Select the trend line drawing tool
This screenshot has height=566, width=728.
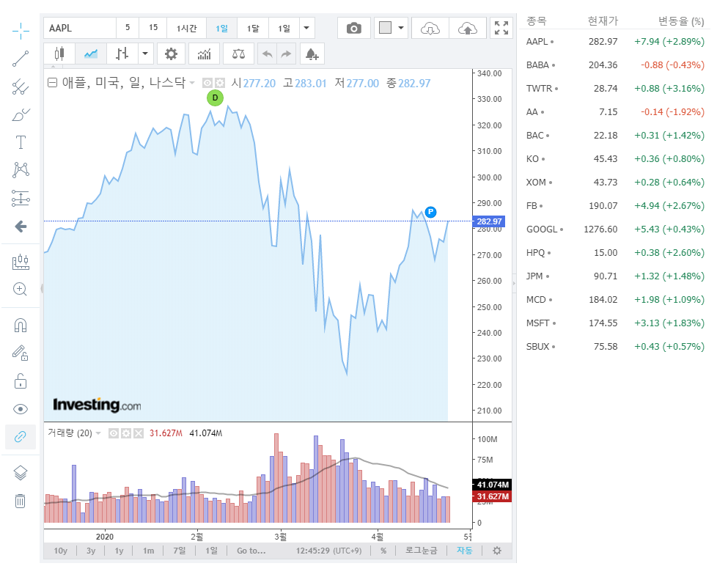[x=21, y=59]
